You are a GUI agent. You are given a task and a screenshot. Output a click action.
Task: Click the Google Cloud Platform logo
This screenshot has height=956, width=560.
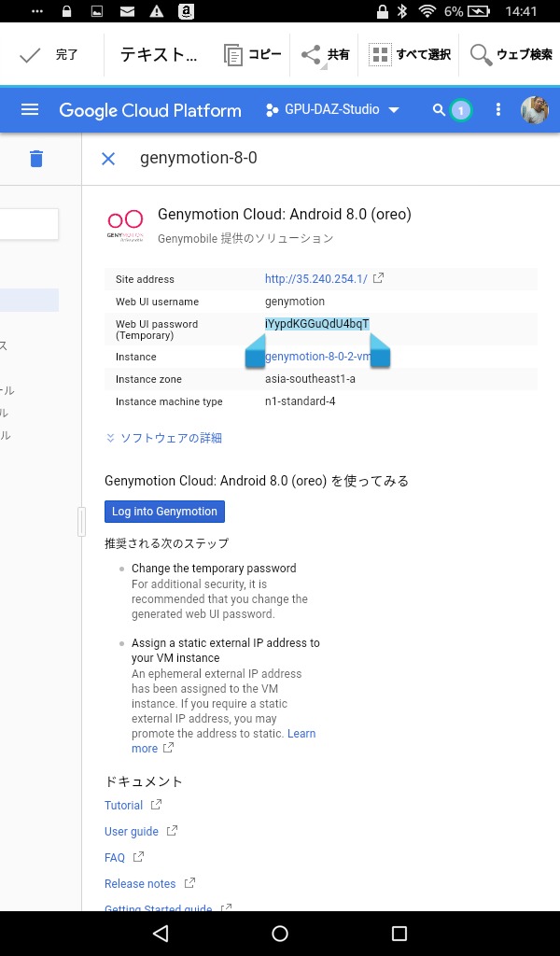click(150, 110)
